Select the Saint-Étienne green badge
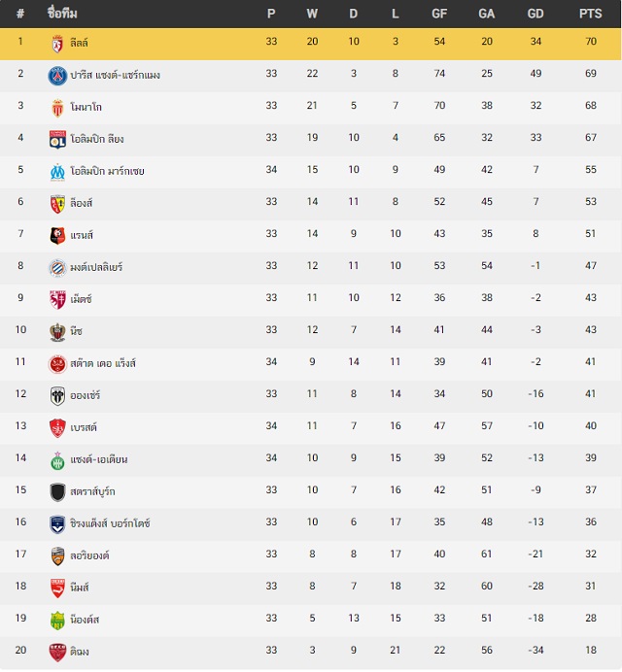The height and width of the screenshot is (672, 622). pos(57,460)
